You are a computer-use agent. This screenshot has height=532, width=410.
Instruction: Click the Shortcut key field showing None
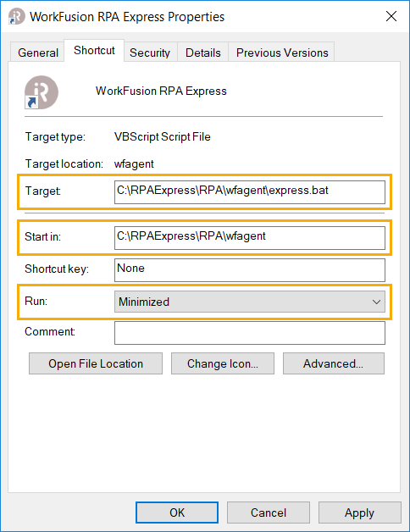(249, 270)
